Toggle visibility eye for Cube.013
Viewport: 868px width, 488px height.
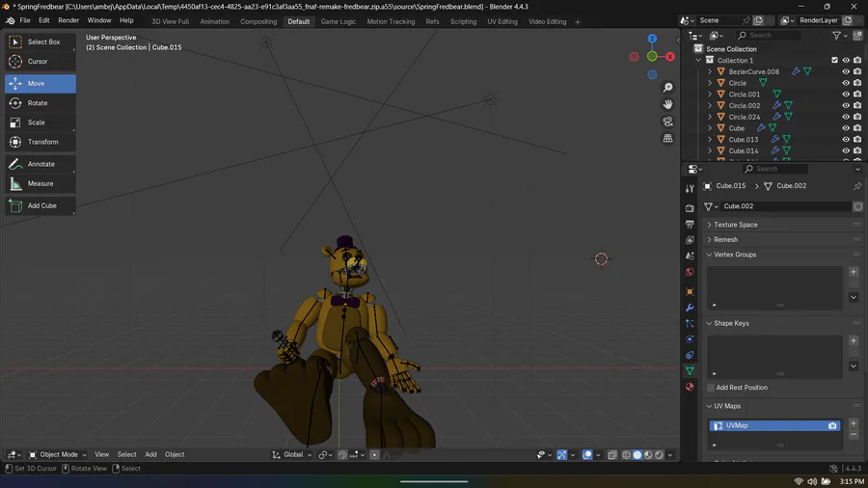pos(845,140)
